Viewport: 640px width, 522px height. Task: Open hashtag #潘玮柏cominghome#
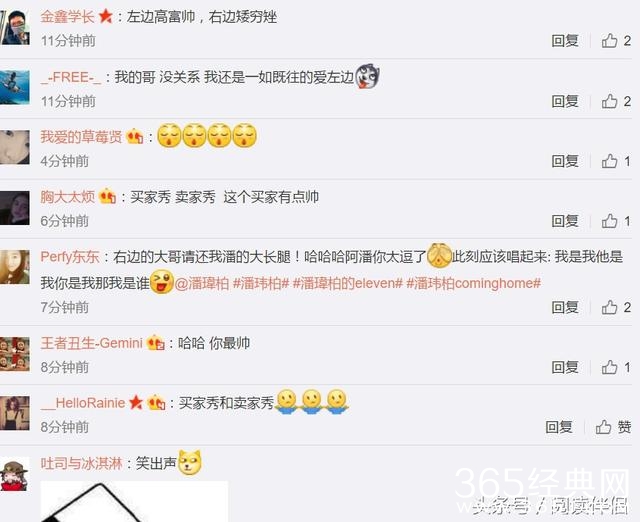pos(473,283)
